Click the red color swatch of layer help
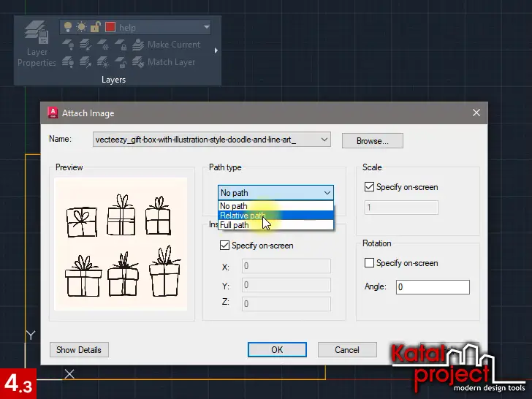 [110, 27]
